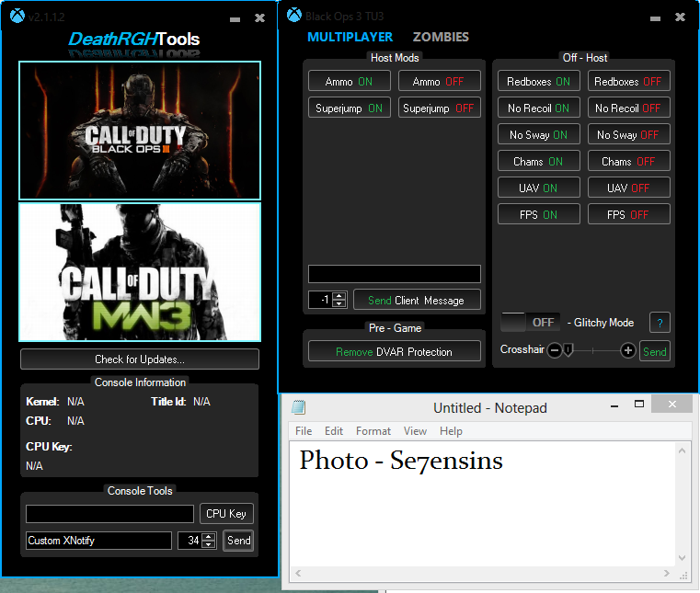Click the Notepad app icon in title bar

tap(299, 407)
